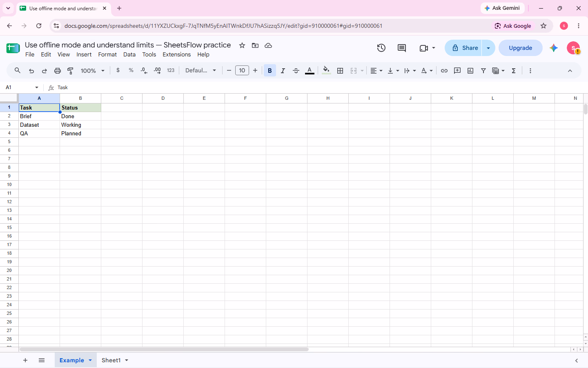Viewport: 588px width, 368px height.
Task: Open the Extensions menu
Action: coord(177,54)
